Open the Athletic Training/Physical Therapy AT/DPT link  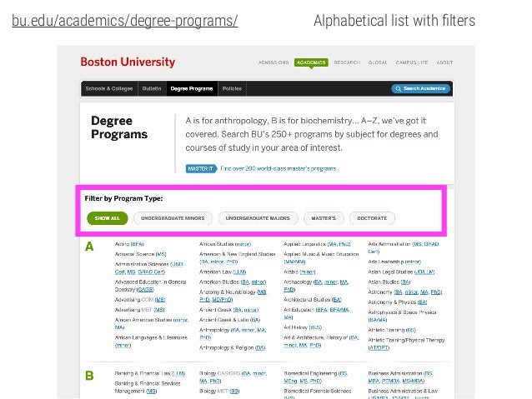tap(379, 347)
